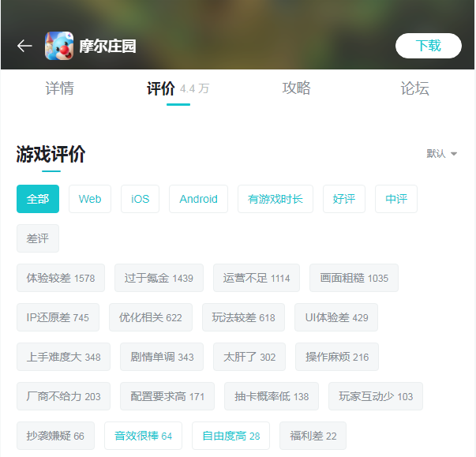The image size is (476, 457).
Task: Choose the 剧情单调 343 tag
Action: pyautogui.click(x=162, y=357)
